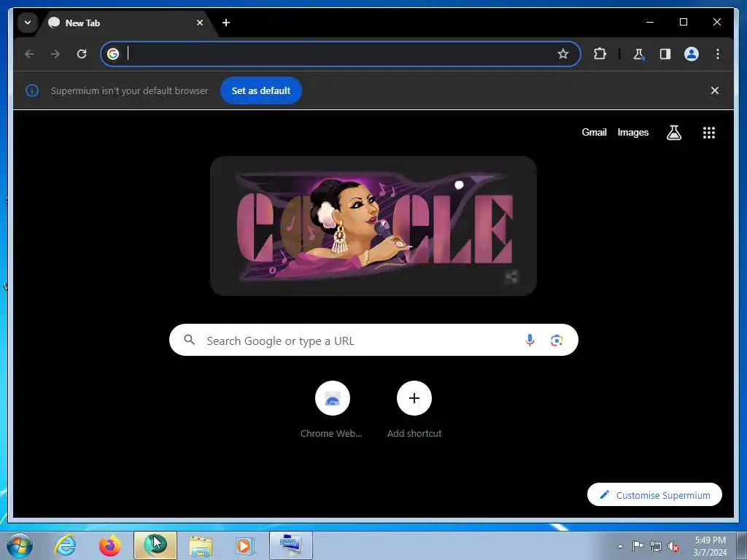The height and width of the screenshot is (560, 747).
Task: Open network status tray icon
Action: (x=656, y=546)
